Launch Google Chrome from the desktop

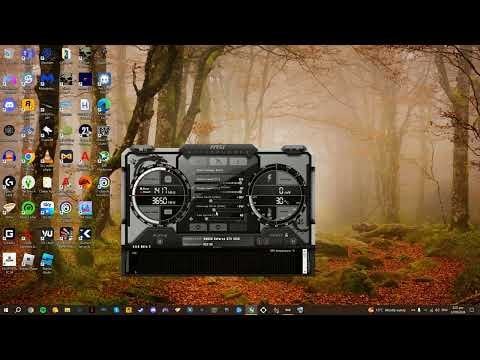pos(28,157)
